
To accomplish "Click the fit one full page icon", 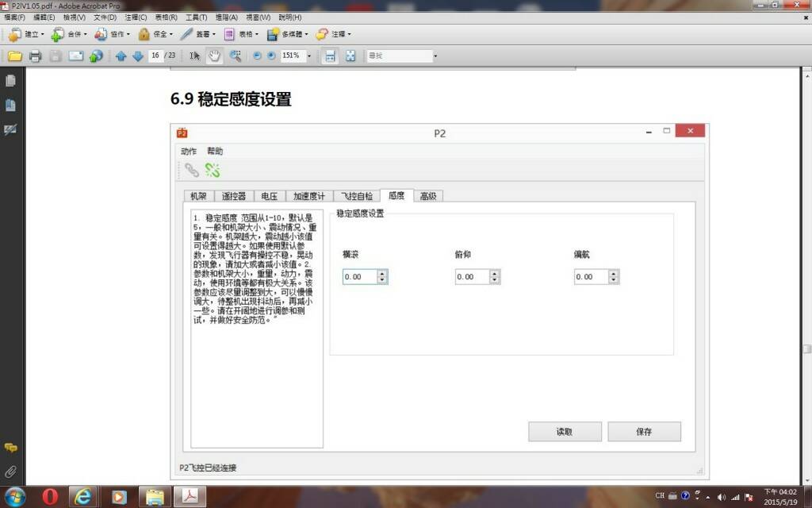I will (x=350, y=56).
